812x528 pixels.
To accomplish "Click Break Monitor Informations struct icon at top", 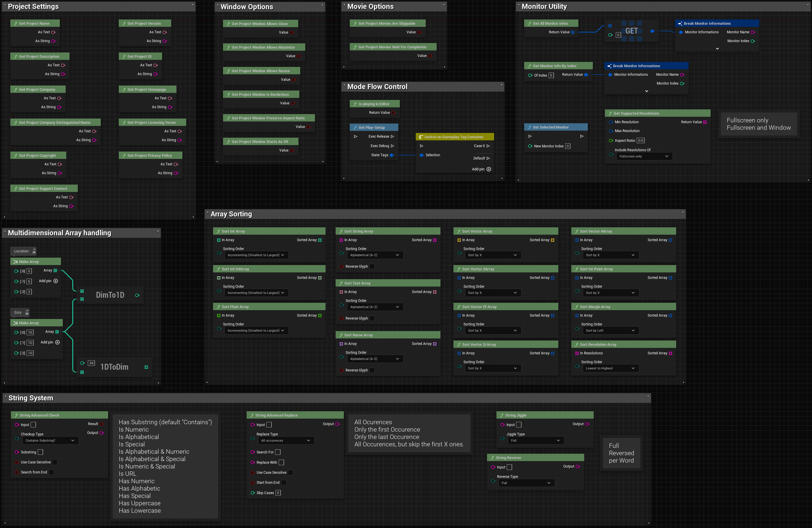I will (680, 24).
